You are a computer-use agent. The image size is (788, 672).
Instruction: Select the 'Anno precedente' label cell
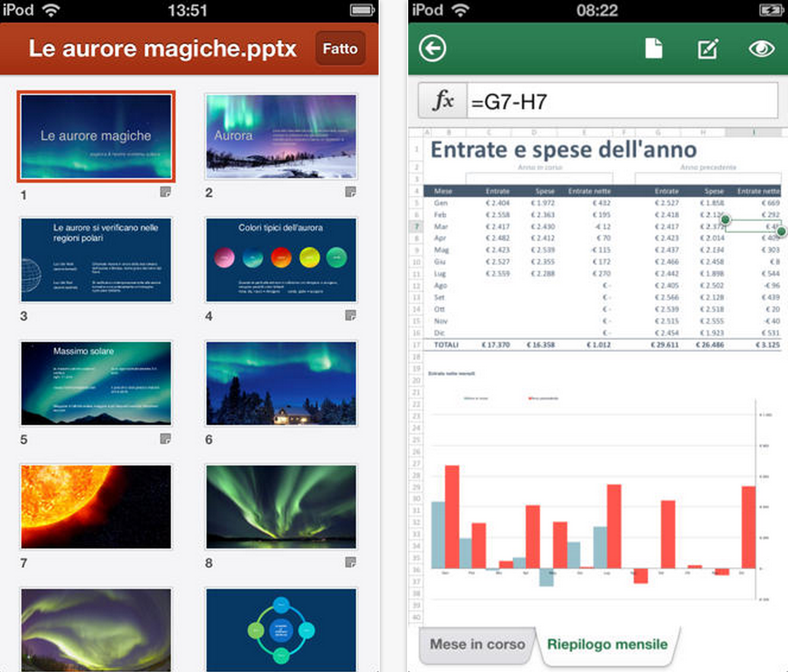click(708, 167)
